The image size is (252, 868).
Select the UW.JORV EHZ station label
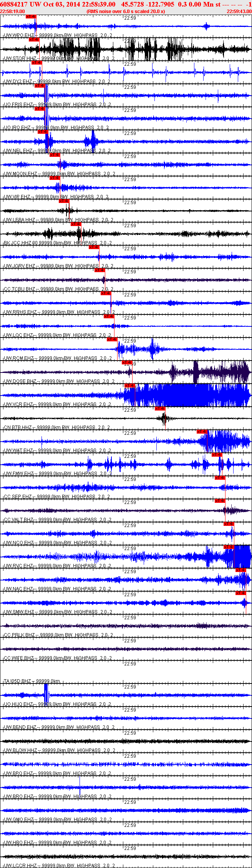pyautogui.click(x=19, y=266)
